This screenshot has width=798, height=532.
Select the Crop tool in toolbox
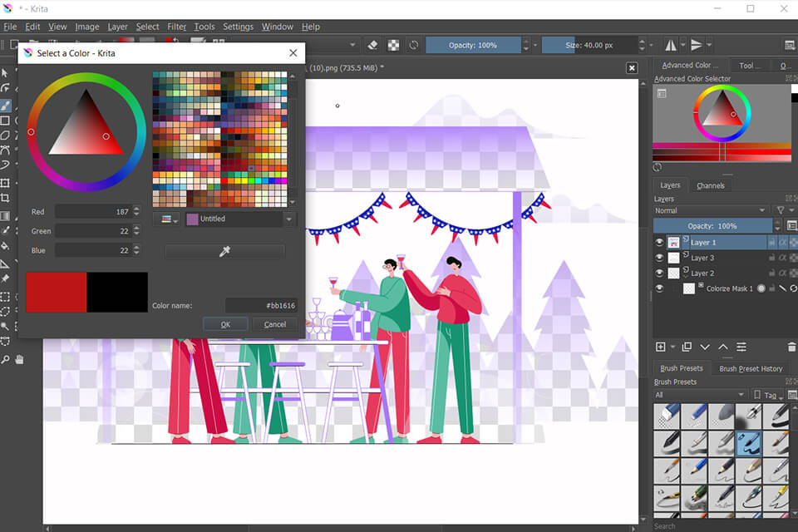coord(6,199)
